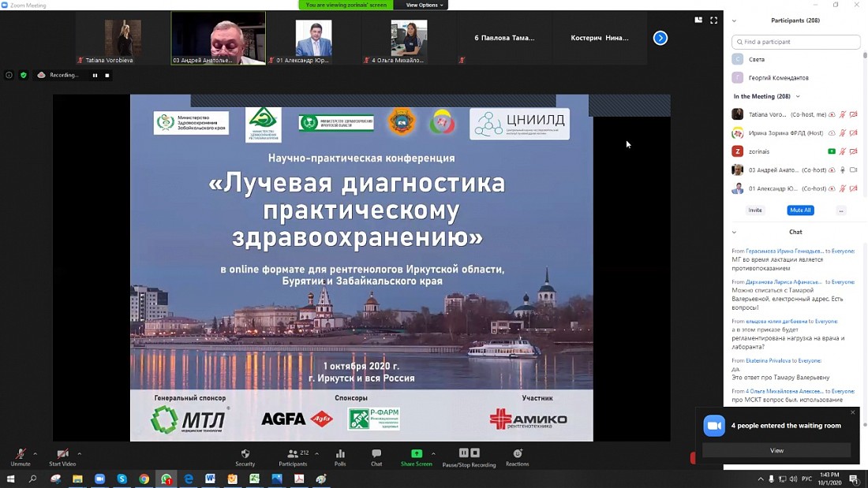Open File Explorer from the taskbar

[77, 479]
